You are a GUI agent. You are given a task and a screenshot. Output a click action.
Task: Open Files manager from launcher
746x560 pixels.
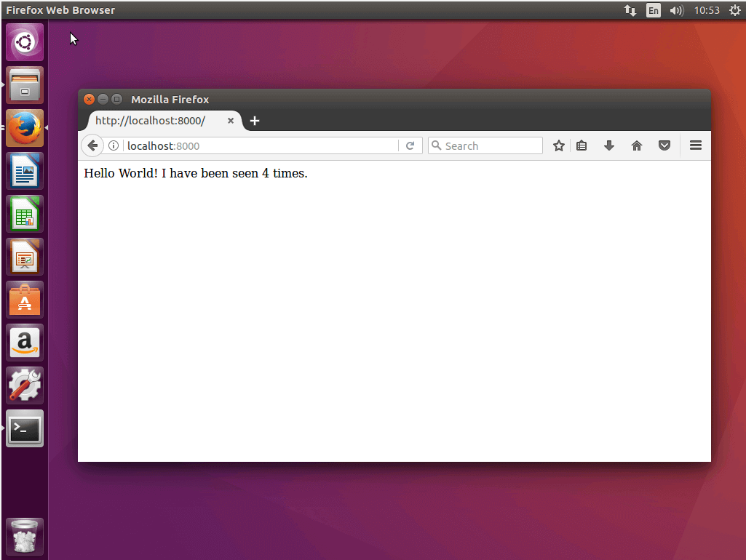pos(25,85)
